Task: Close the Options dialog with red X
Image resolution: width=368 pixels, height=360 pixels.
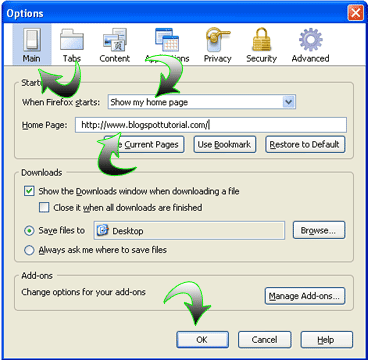Action: point(355,13)
